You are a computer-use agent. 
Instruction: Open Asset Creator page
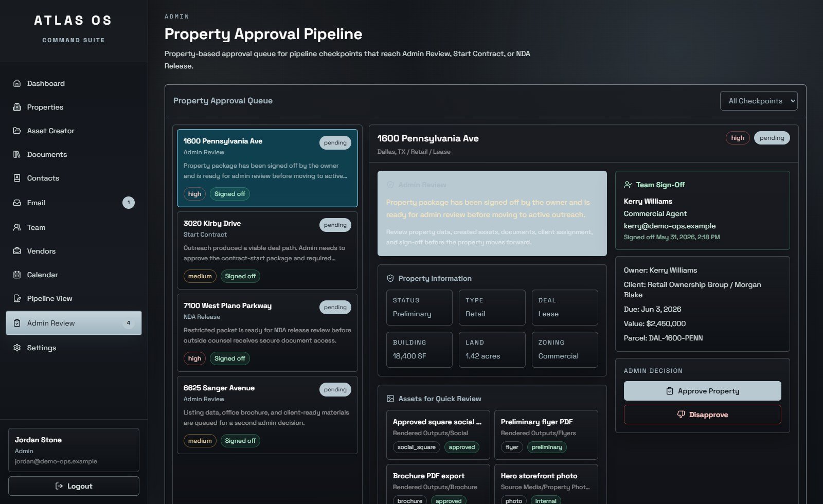[74, 131]
